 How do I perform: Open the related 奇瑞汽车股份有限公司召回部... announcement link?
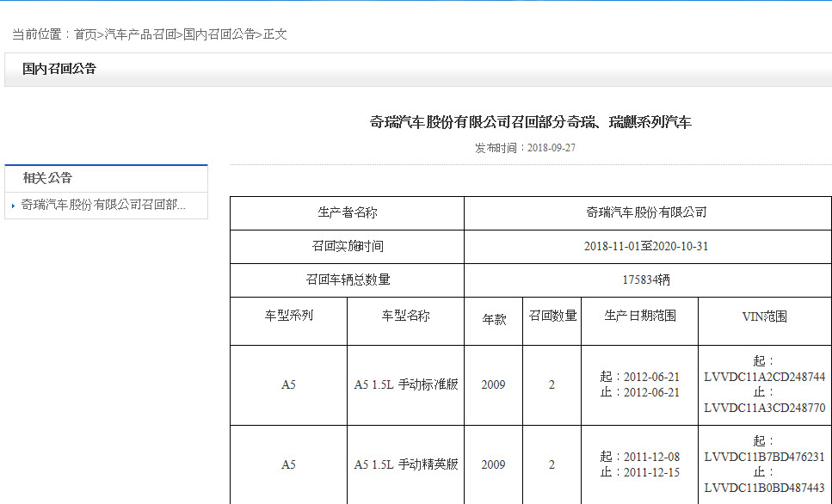[103, 206]
